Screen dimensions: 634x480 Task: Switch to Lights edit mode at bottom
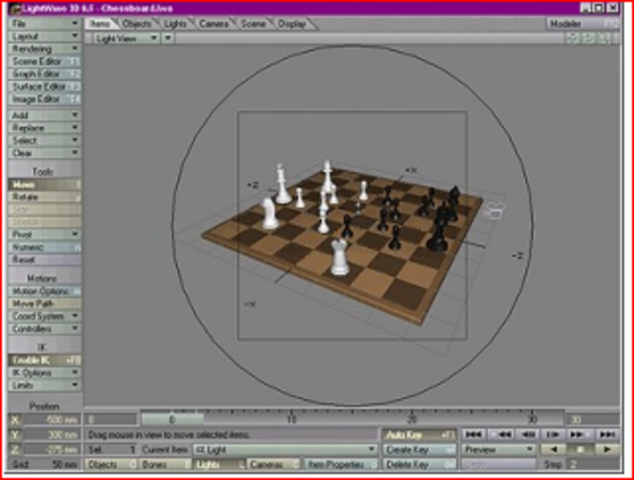pos(219,464)
